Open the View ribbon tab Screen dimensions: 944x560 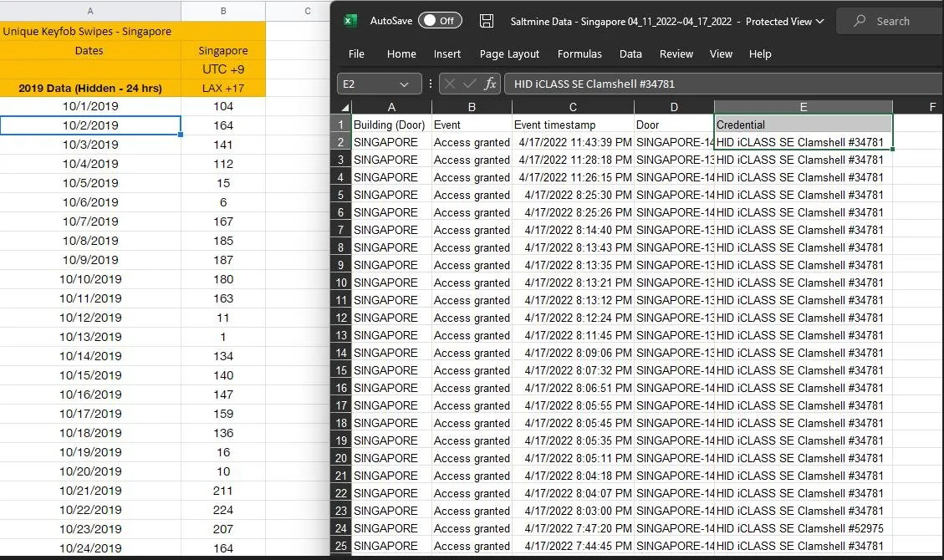pos(721,53)
